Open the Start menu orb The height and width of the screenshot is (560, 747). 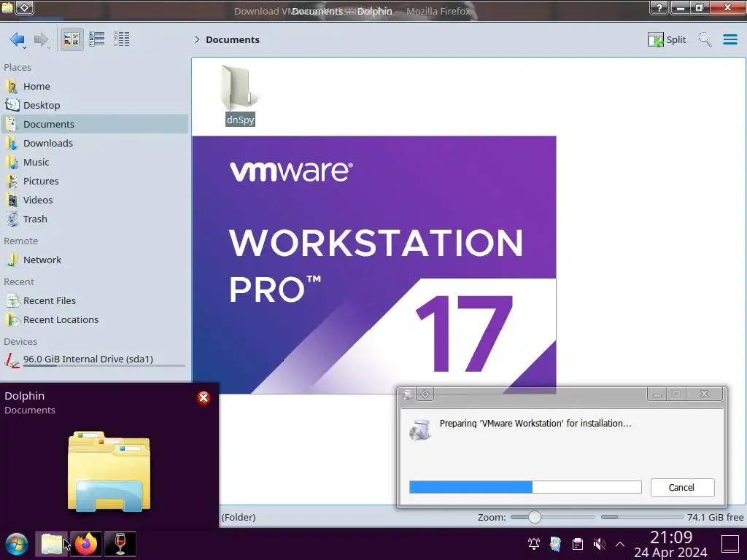tap(16, 544)
